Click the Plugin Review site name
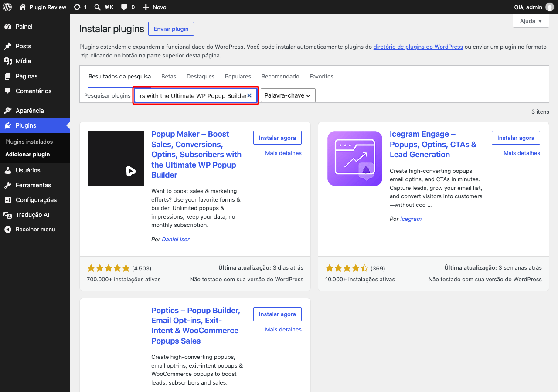Screen dimensions: 558x392 click(48, 7)
